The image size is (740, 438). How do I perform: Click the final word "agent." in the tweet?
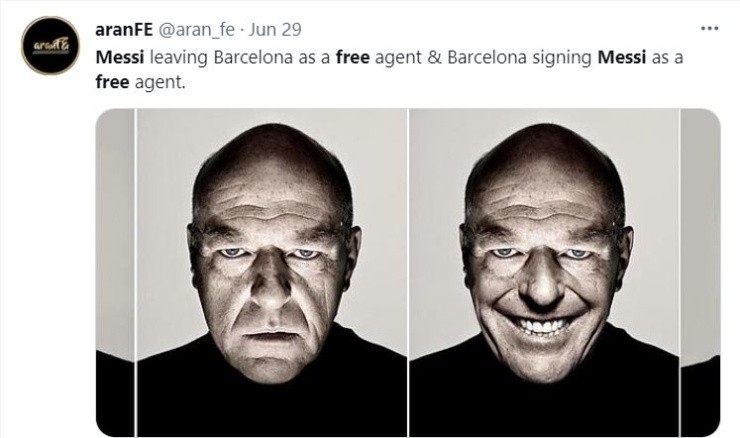pyautogui.click(x=160, y=82)
